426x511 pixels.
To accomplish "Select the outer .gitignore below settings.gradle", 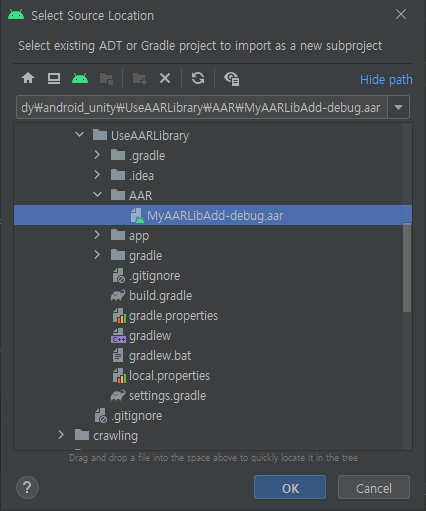I will click(x=136, y=416).
